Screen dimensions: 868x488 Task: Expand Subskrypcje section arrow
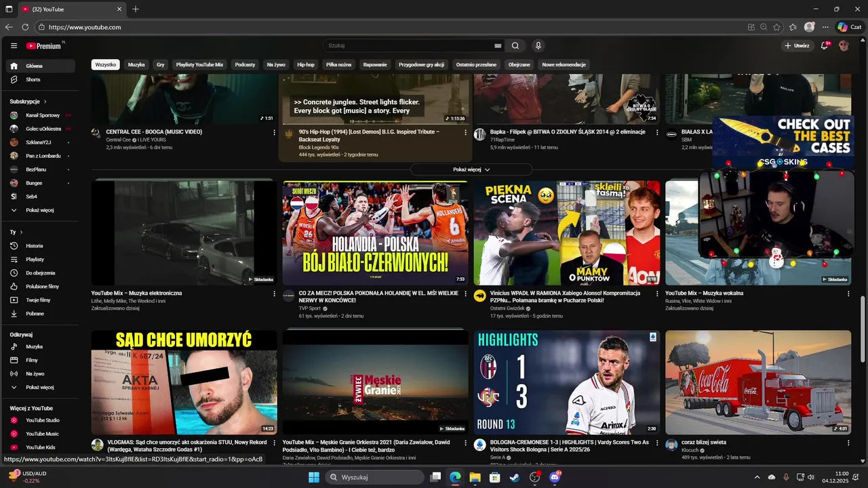tap(45, 101)
